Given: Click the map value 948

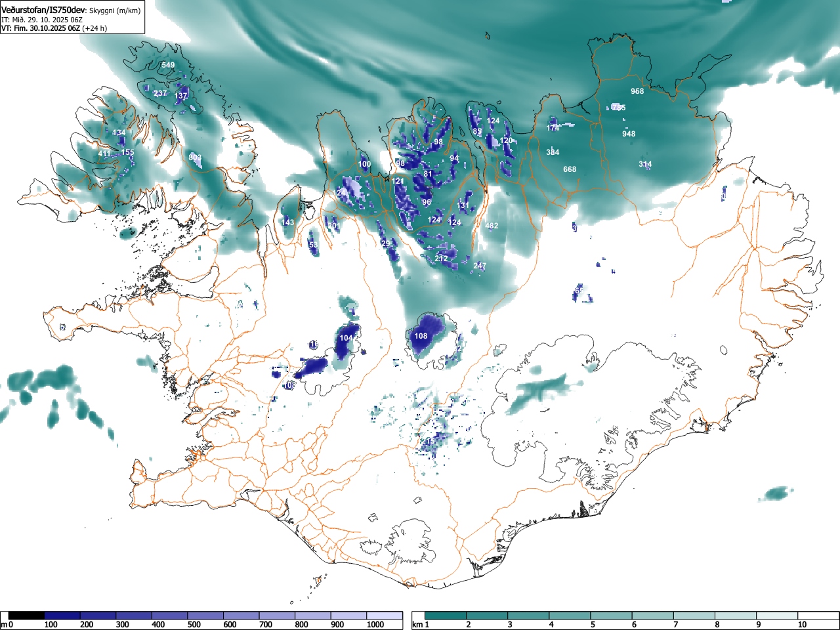Looking at the screenshot, I should tap(629, 134).
